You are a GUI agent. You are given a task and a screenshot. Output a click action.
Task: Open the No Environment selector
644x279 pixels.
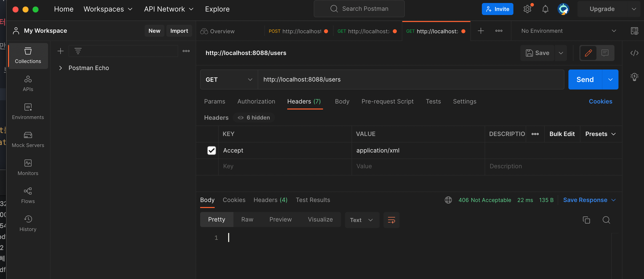point(568,31)
